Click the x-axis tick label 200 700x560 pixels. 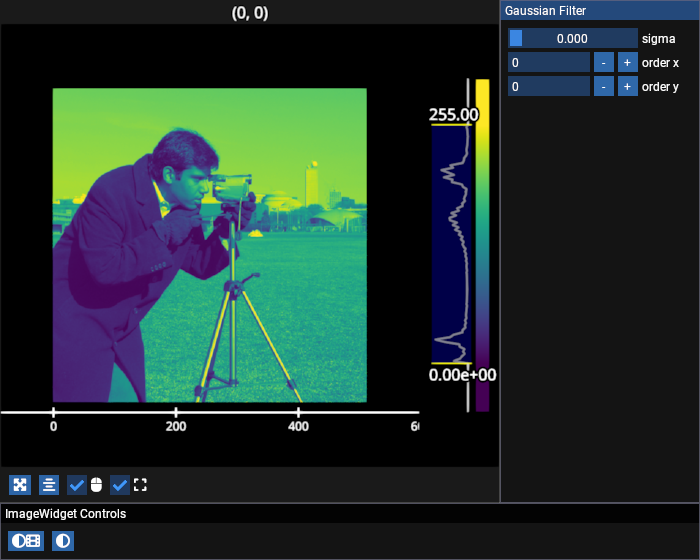click(x=176, y=426)
